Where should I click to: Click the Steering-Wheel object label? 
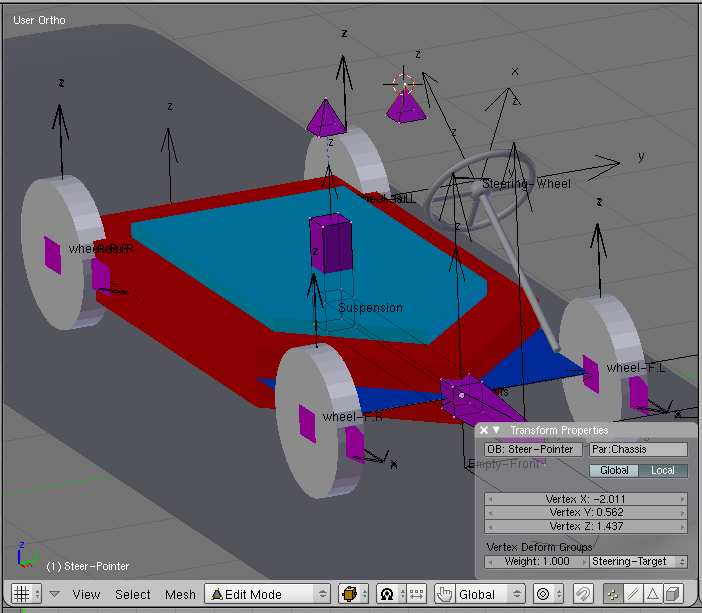pyautogui.click(x=526, y=184)
